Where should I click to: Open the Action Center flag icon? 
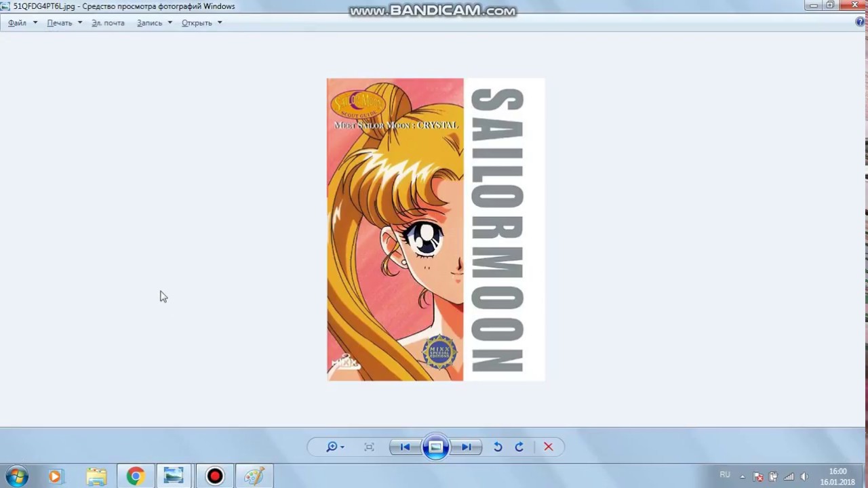(x=758, y=476)
